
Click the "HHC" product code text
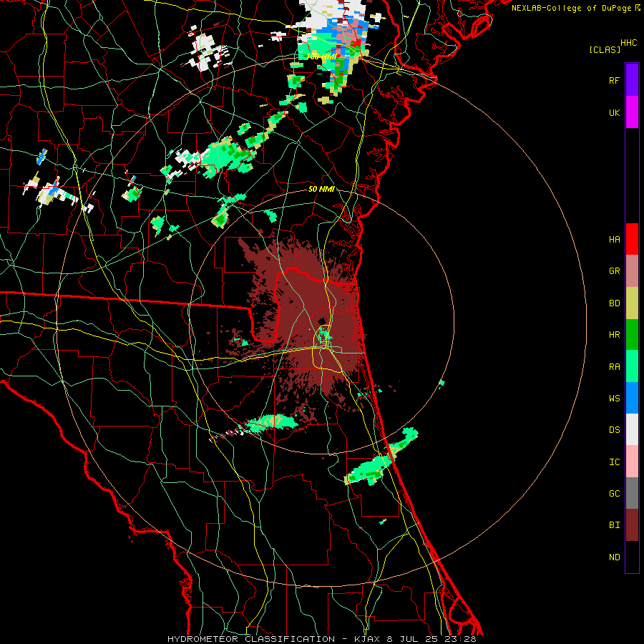pos(628,43)
